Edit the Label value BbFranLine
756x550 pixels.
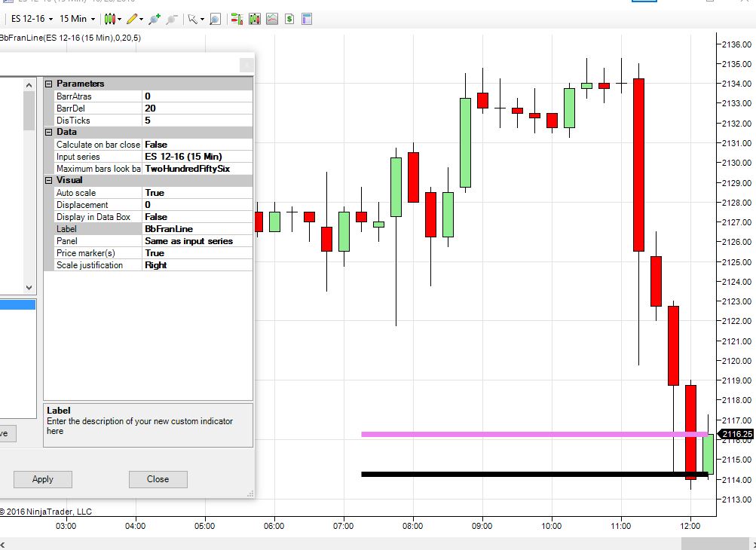(197, 229)
